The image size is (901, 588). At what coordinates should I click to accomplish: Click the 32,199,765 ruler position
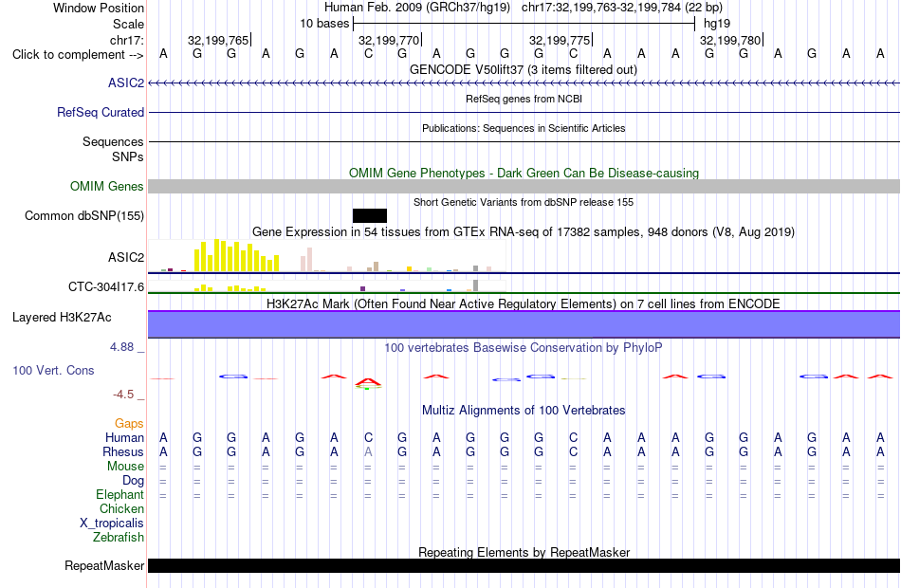(218, 40)
